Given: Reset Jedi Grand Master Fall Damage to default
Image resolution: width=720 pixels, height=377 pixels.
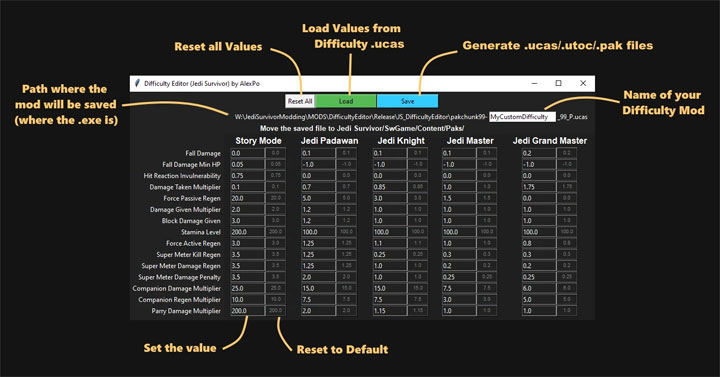Looking at the screenshot, I should (567, 153).
